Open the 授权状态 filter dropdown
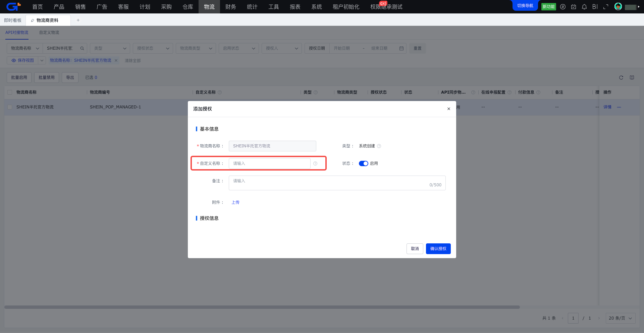 click(153, 48)
